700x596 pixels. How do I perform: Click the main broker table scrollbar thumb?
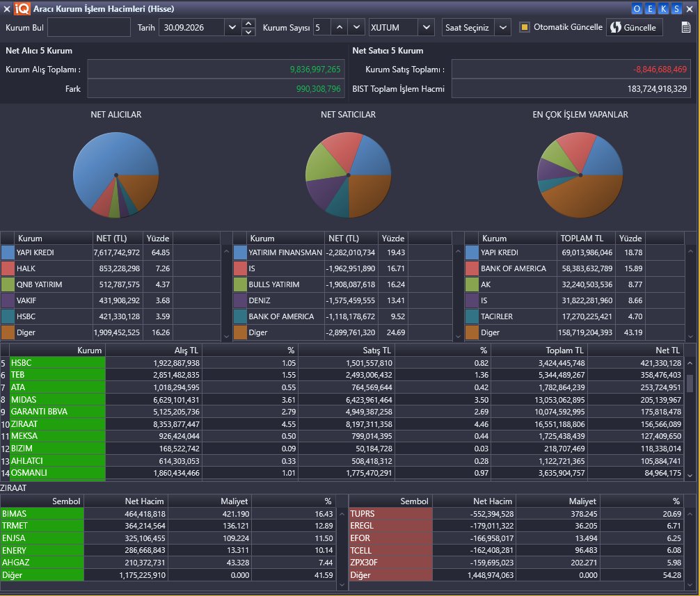click(x=690, y=383)
